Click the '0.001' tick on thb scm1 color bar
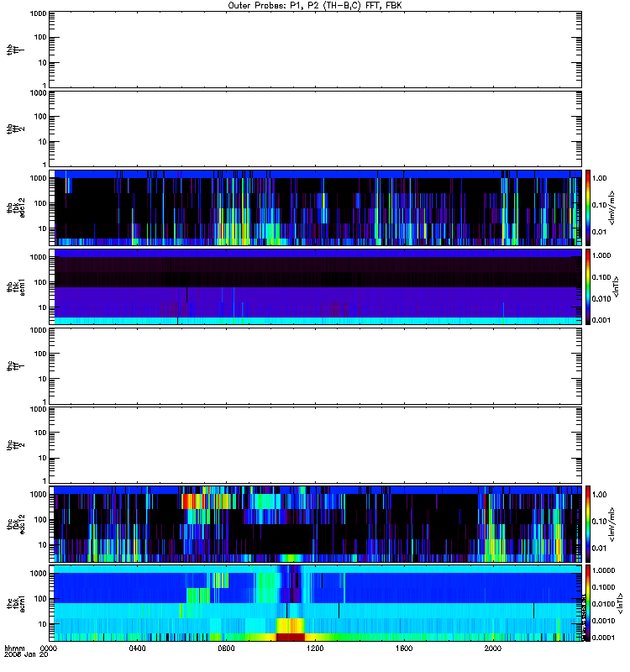This screenshot has width=630, height=672. pyautogui.click(x=601, y=320)
